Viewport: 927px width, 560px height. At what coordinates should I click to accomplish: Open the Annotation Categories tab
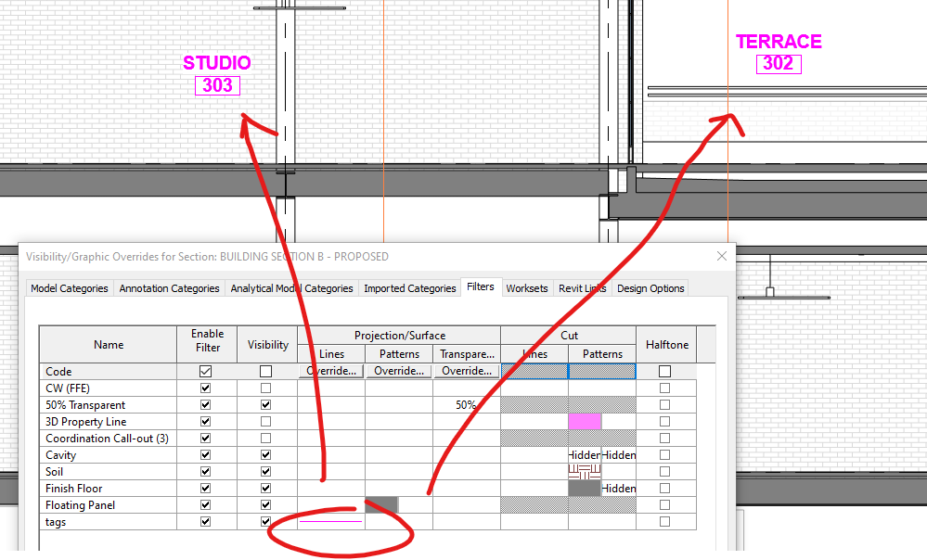(x=169, y=288)
